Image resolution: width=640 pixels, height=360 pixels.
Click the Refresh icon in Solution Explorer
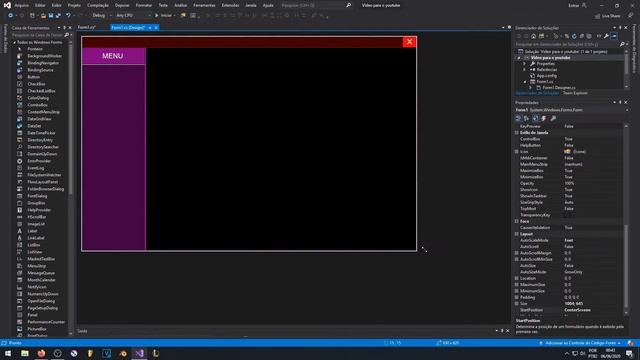(x=574, y=36)
